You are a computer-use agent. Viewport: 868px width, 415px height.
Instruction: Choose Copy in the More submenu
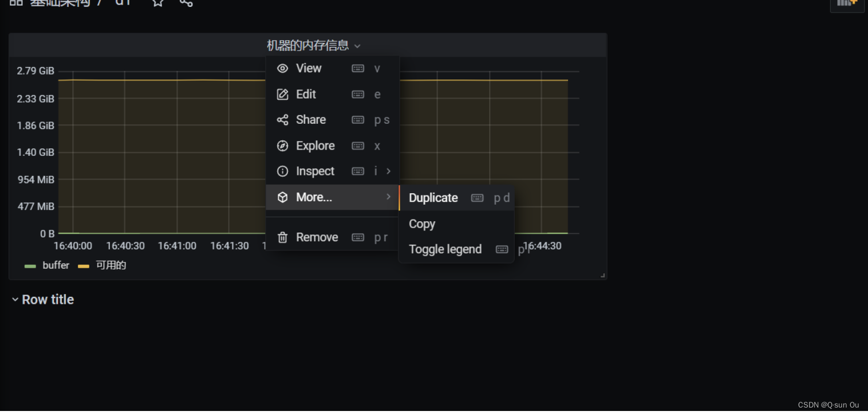pos(422,224)
